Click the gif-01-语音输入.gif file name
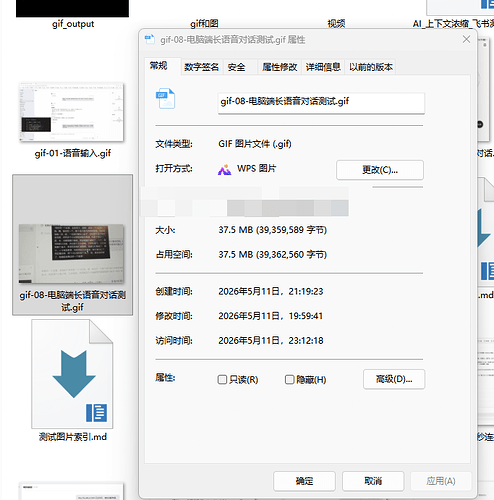Viewport: 494px width, 500px height. pos(73,153)
